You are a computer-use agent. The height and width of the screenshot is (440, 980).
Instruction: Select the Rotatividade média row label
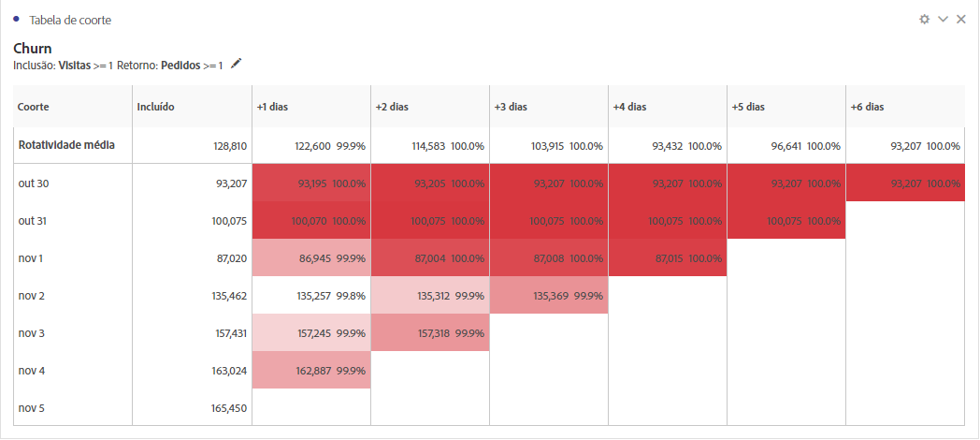66,145
